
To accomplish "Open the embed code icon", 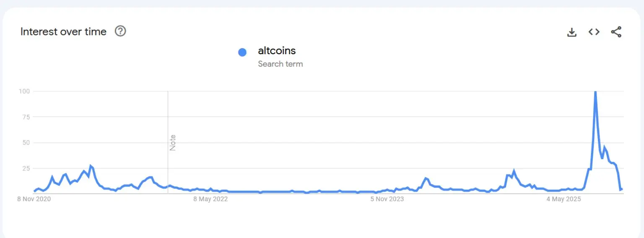I will (x=594, y=32).
